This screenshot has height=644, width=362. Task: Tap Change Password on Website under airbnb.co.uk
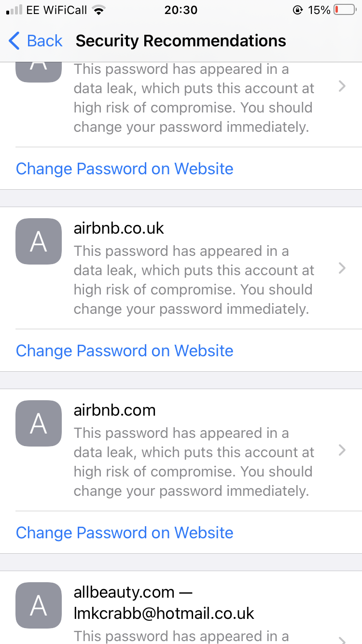click(x=125, y=350)
